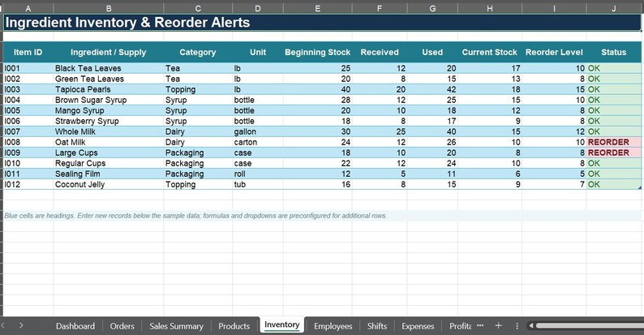
Task: Click the Reorder Level header cell
Action: pos(554,52)
